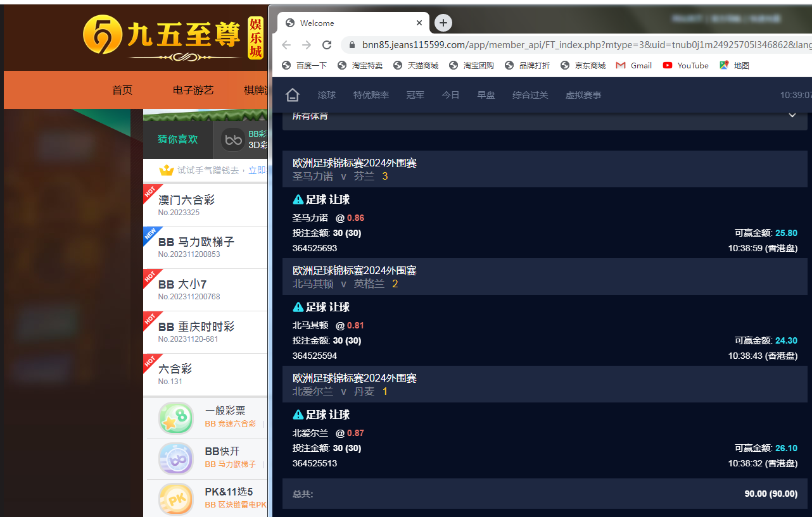The width and height of the screenshot is (812, 517).
Task: Click the browser back arrow
Action: (x=286, y=45)
